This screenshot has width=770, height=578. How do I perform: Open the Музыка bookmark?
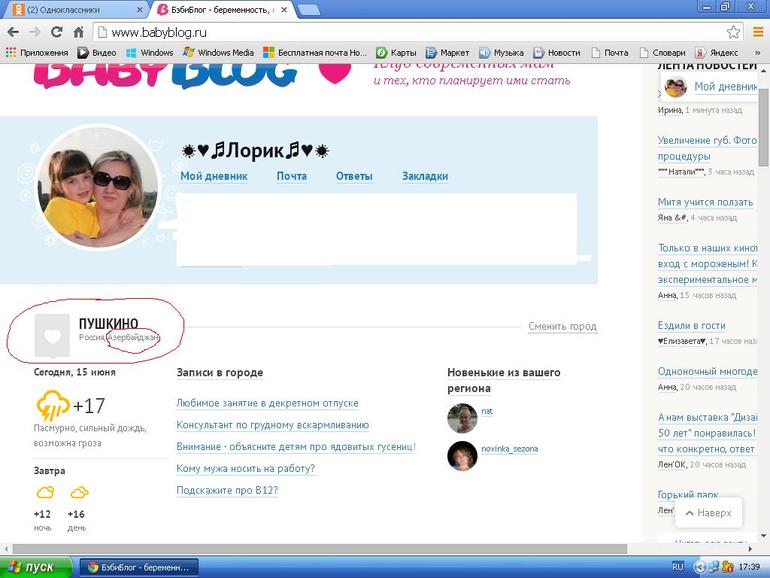point(501,53)
